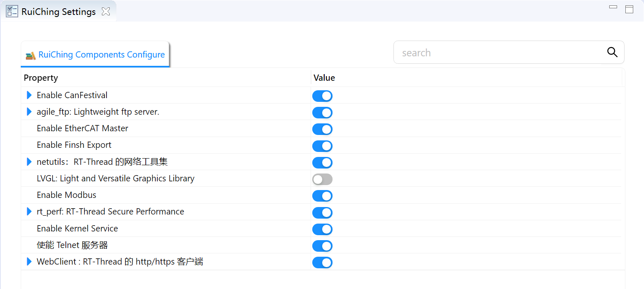644x289 pixels.
Task: Focus the search input field
Action: (497, 53)
